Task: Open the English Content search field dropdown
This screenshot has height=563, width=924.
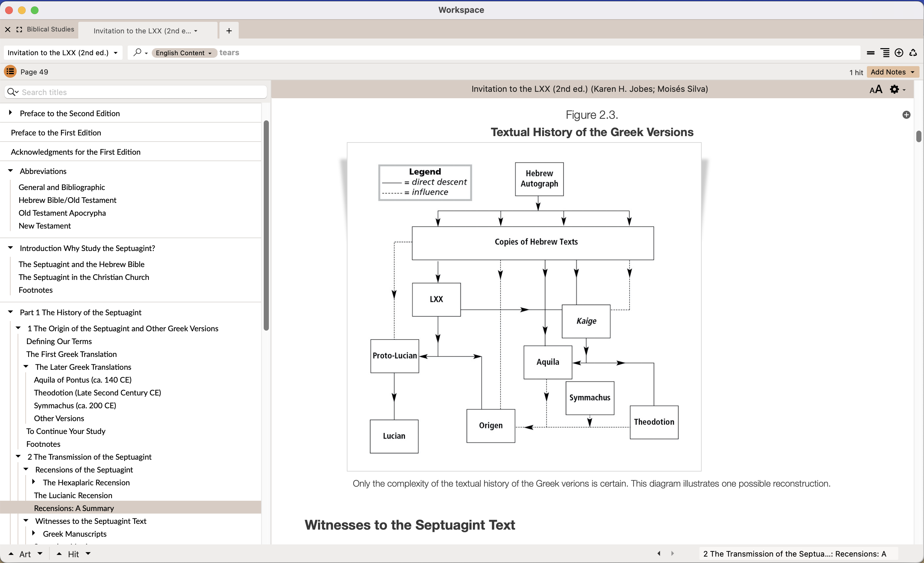Action: point(184,53)
